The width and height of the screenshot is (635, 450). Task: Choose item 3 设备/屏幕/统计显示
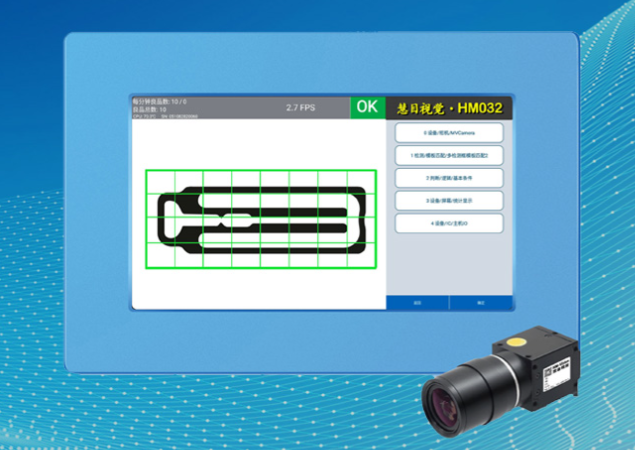(x=449, y=200)
